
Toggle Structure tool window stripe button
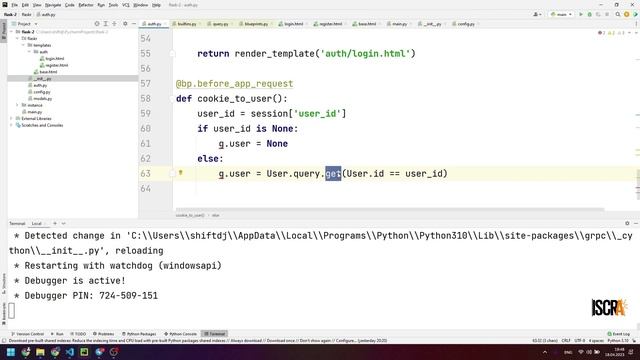click(4, 283)
